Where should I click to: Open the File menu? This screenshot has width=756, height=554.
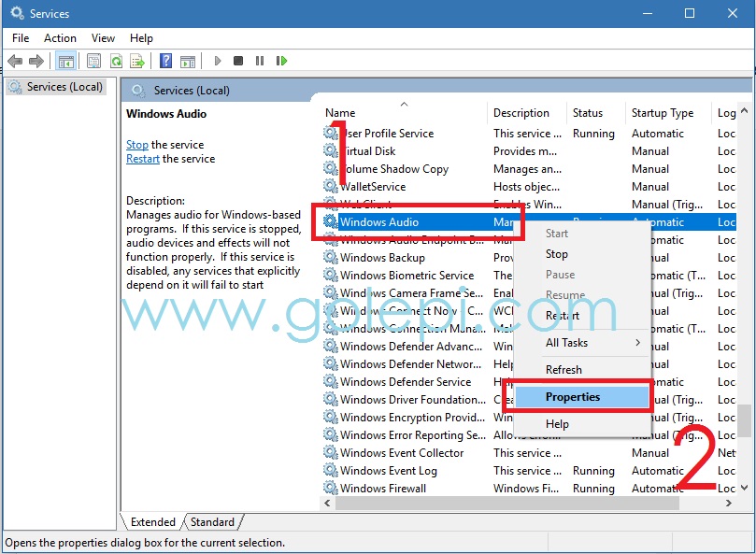tap(21, 38)
